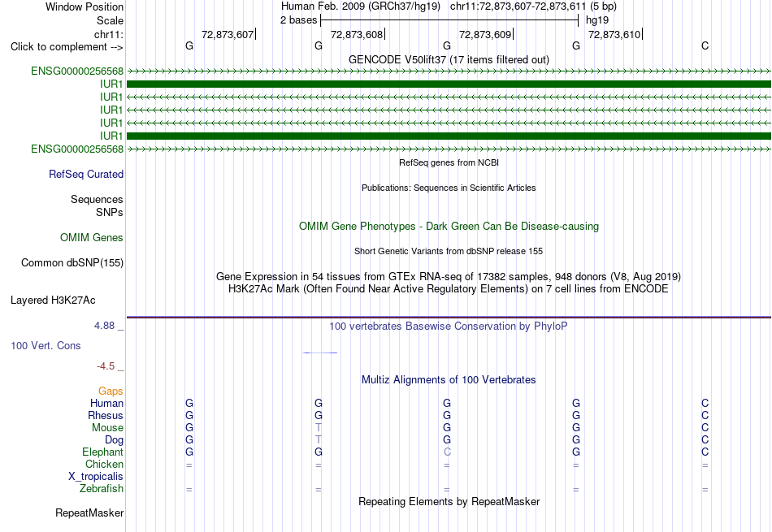Open the RepeatMasker track label
The image size is (772, 532).
[89, 513]
